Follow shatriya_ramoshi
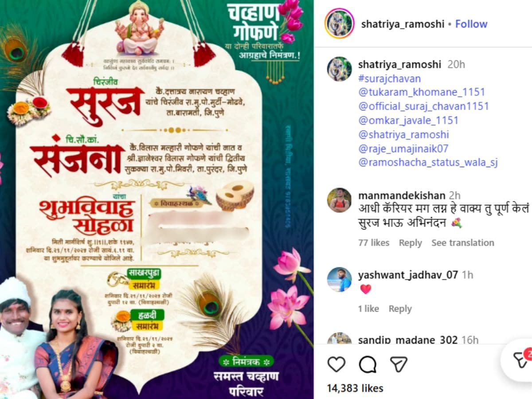This screenshot has width=532, height=399. 471,24
